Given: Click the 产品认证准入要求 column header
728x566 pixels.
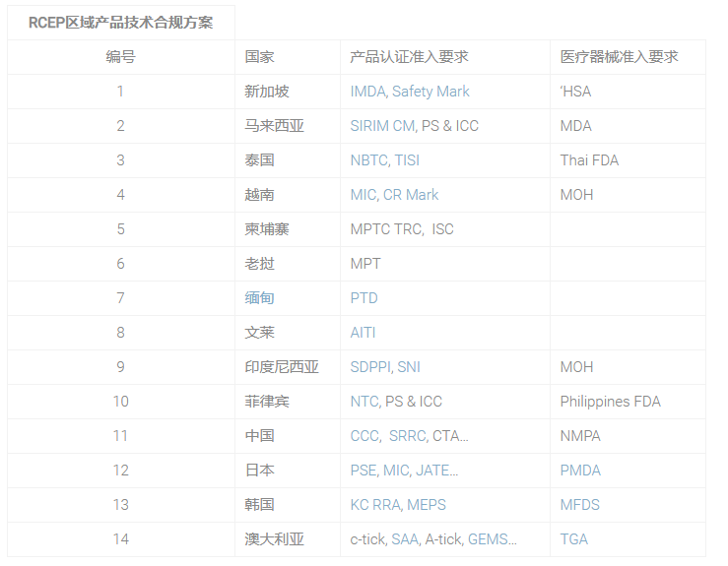Looking at the screenshot, I should click(x=409, y=57).
